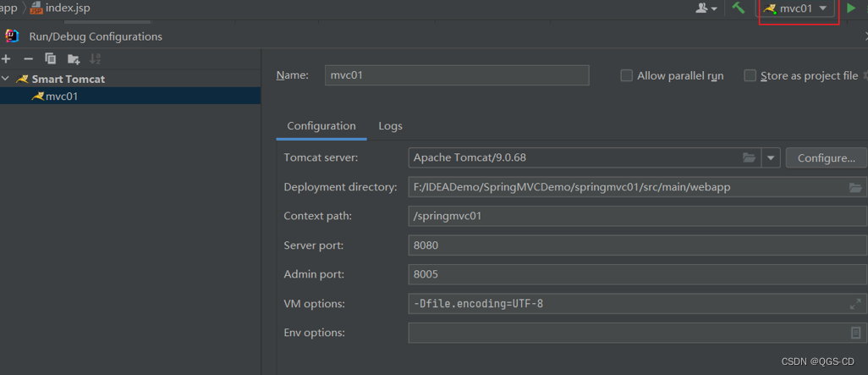This screenshot has height=375, width=868.
Task: Collapse the Smart Tomcat tree node
Action: click(6, 79)
